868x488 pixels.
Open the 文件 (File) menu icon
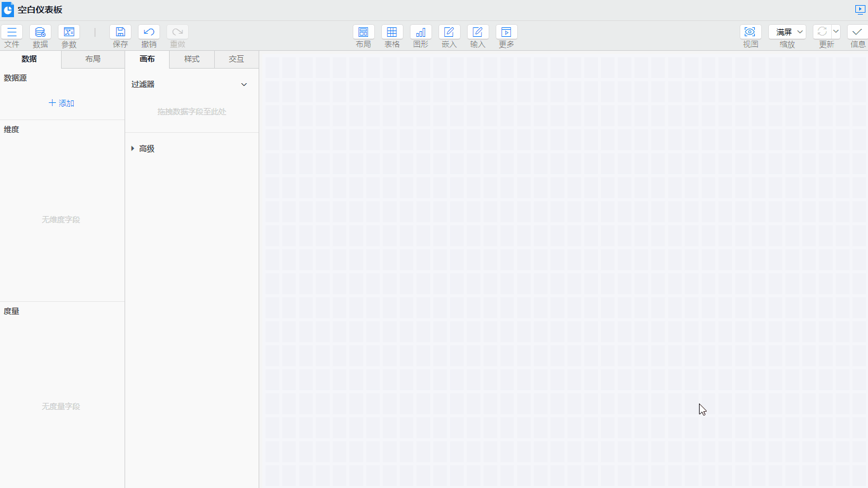[x=11, y=32]
